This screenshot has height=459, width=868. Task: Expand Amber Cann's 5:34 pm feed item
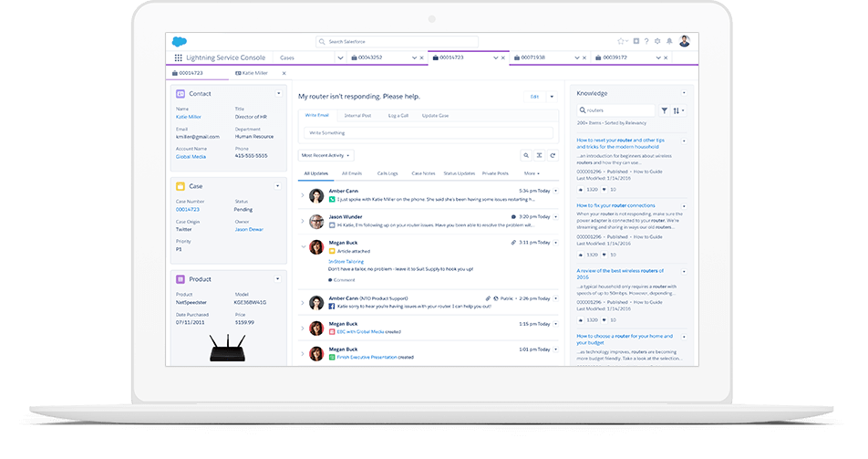(303, 195)
